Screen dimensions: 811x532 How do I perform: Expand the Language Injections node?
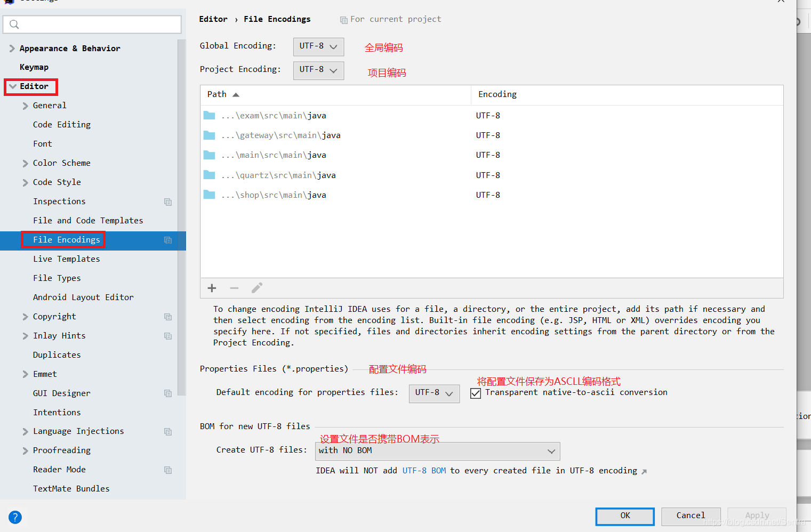[x=25, y=431]
